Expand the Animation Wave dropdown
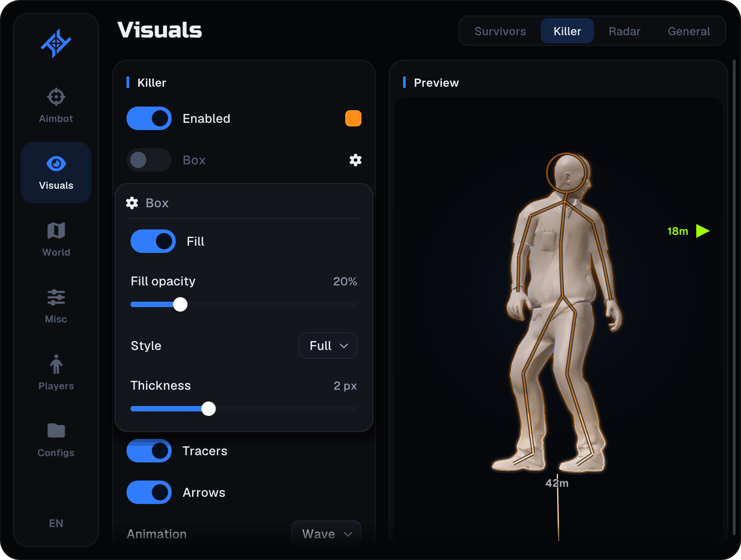741x560 pixels. (x=326, y=534)
